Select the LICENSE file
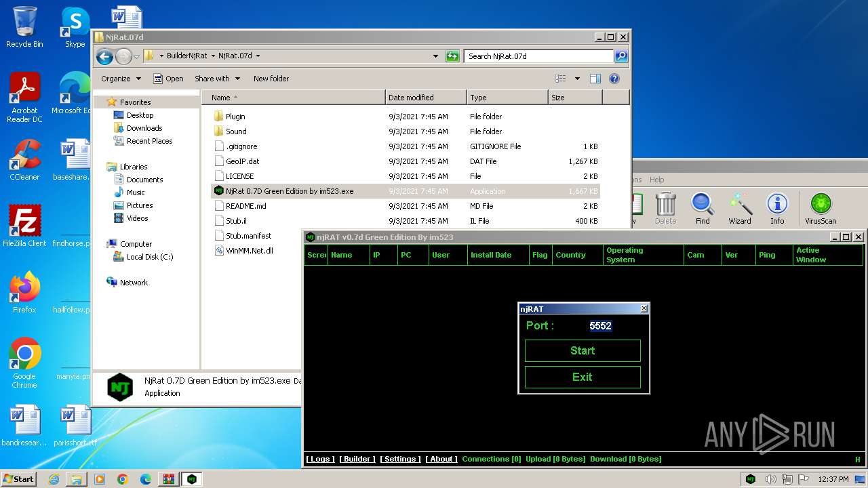 [x=239, y=176]
